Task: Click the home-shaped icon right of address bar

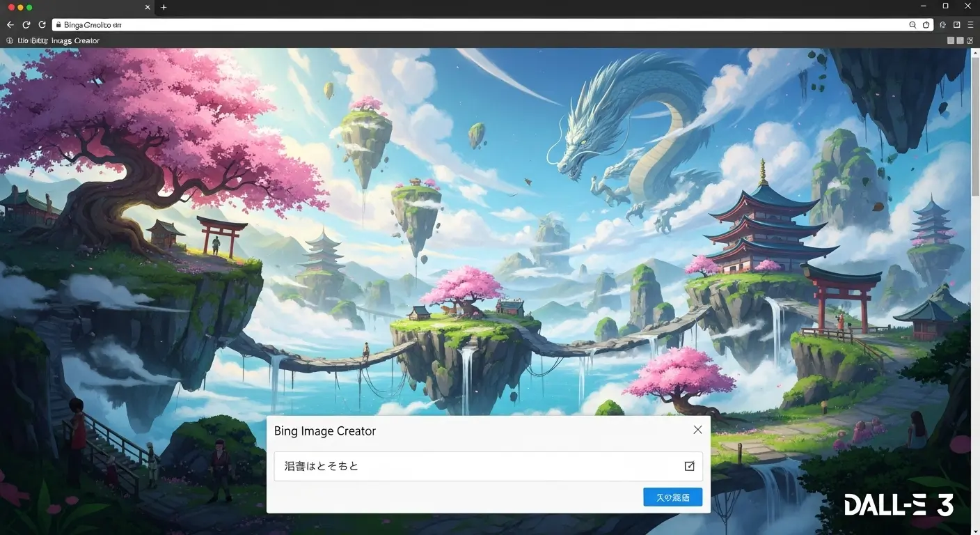Action: coord(943,25)
